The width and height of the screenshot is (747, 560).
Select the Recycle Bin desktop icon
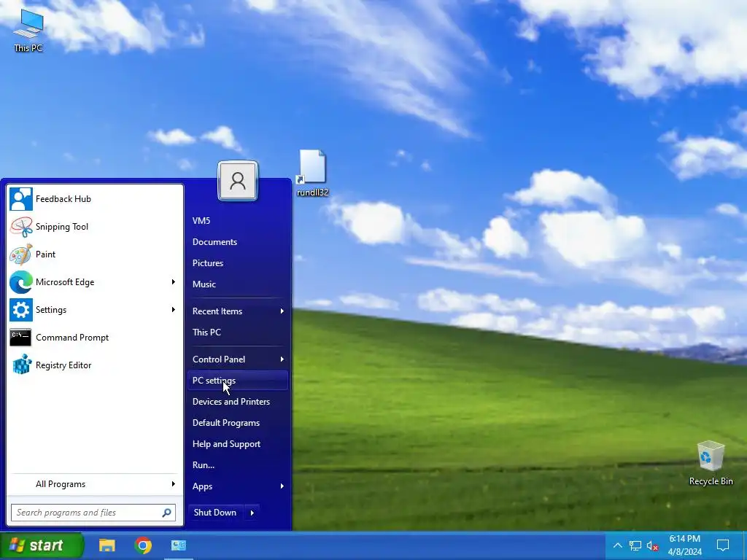tap(711, 463)
